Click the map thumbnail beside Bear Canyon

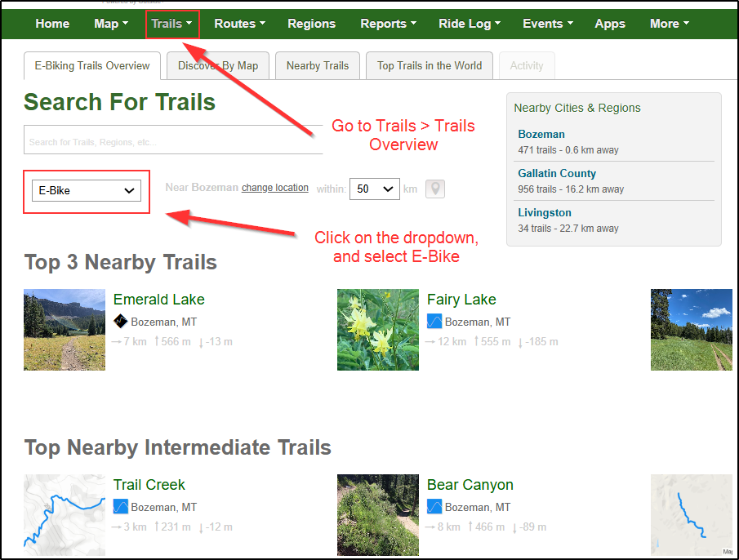pos(692,515)
